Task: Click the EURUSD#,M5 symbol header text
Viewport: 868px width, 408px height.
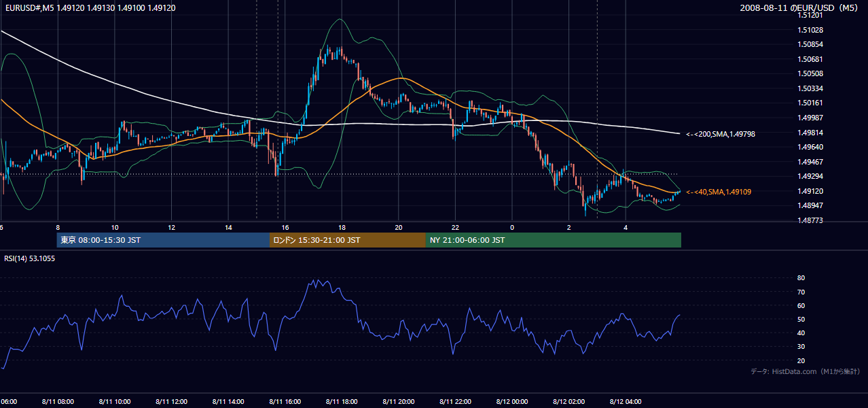Action: point(90,8)
